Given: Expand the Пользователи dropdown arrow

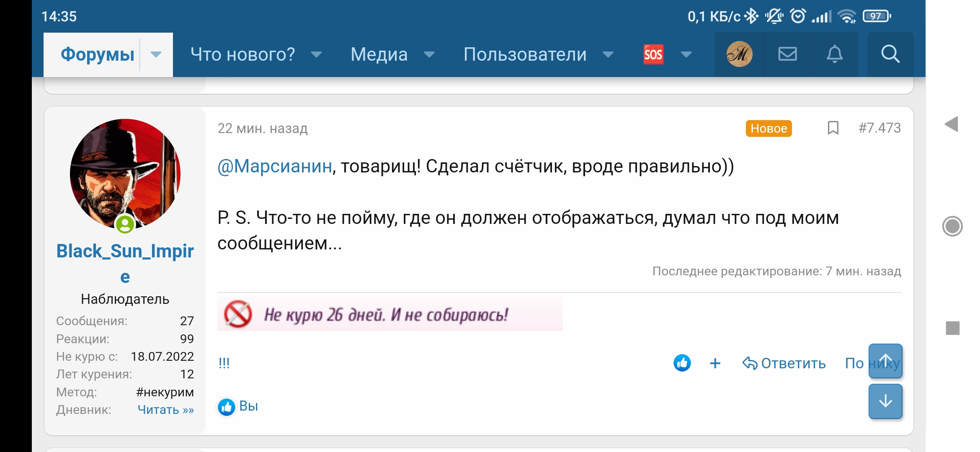Looking at the screenshot, I should click(x=608, y=54).
